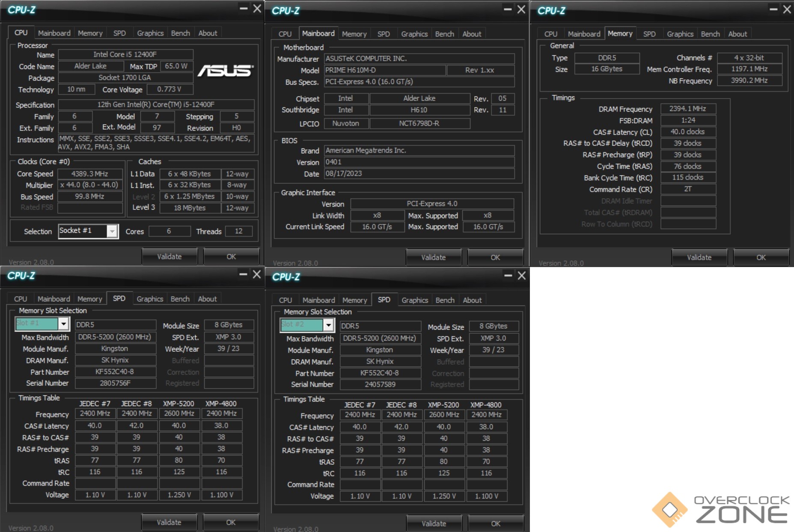Click the Core Voltage value '0.773 V'

click(170, 89)
